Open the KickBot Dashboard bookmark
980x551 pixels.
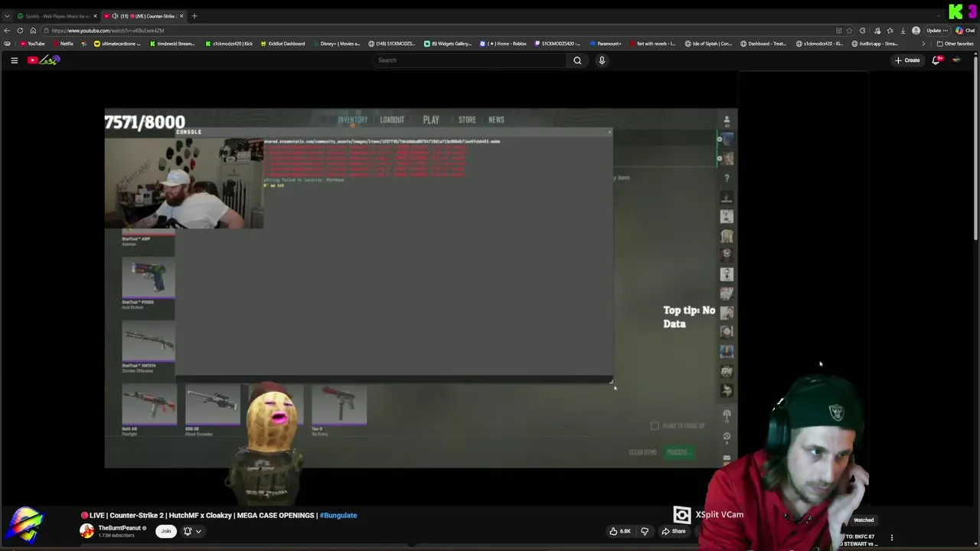point(283,44)
